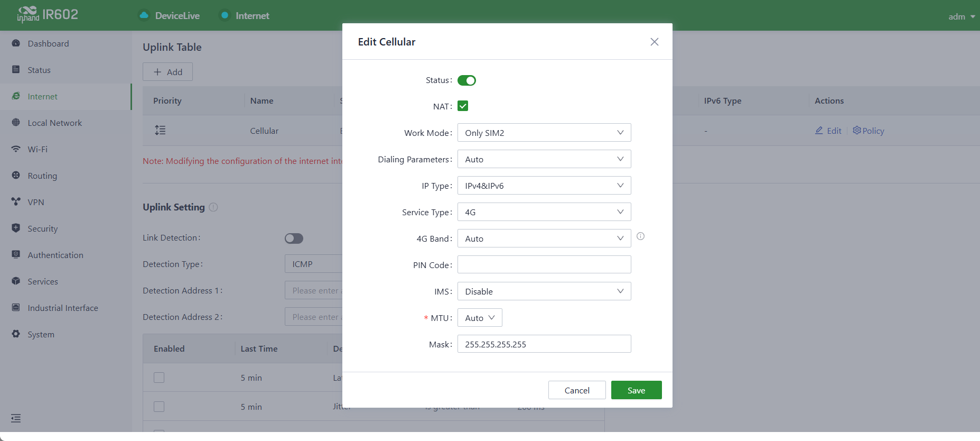980x441 pixels.
Task: Toggle the cellular Status switch
Action: [x=466, y=80]
